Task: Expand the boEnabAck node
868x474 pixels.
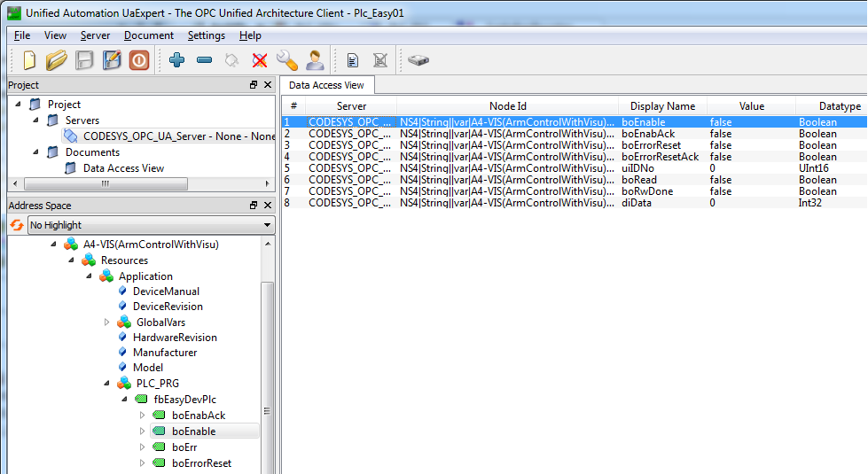Action: (142, 415)
